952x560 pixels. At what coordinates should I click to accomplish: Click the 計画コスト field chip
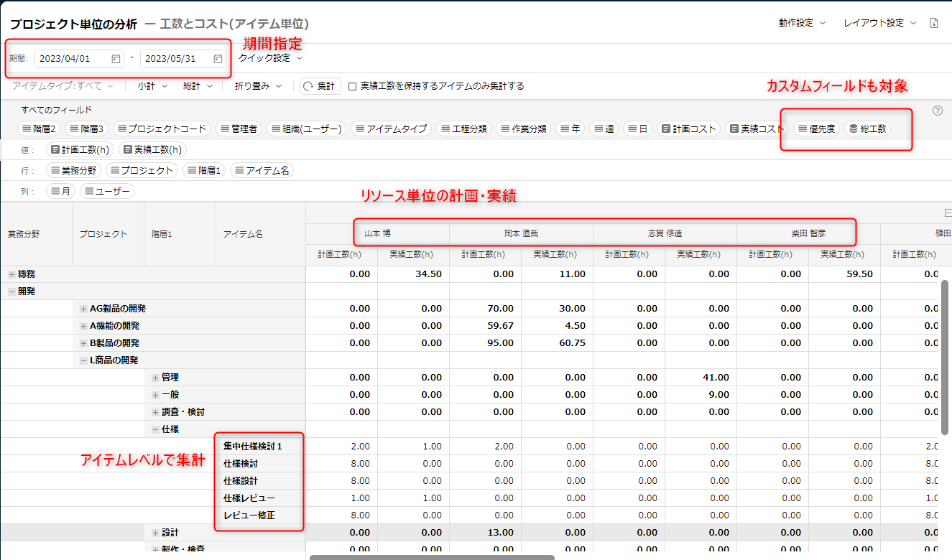click(689, 129)
